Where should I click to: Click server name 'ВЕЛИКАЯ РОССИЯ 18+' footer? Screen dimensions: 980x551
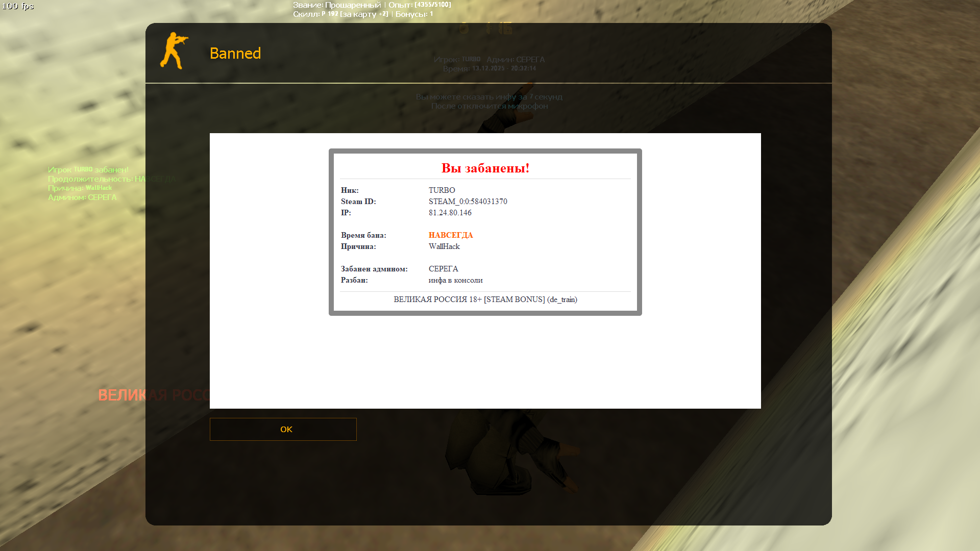point(485,299)
